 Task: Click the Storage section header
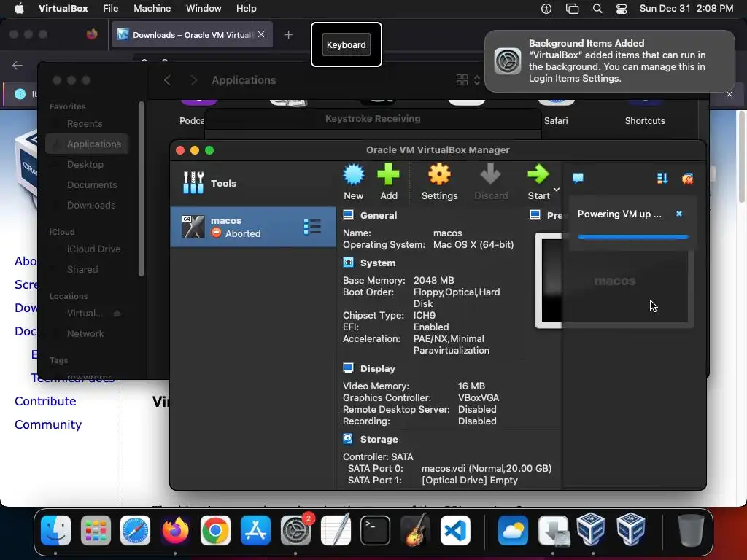coord(379,439)
